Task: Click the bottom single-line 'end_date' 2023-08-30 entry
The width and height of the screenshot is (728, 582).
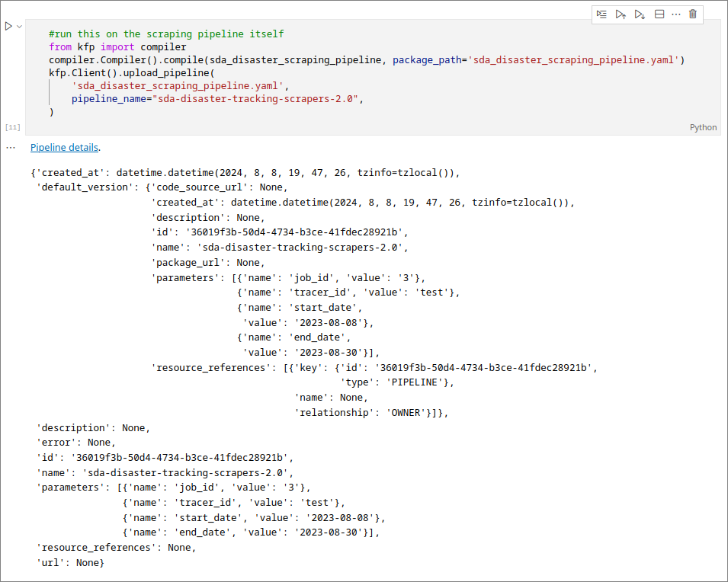Action: (251, 532)
